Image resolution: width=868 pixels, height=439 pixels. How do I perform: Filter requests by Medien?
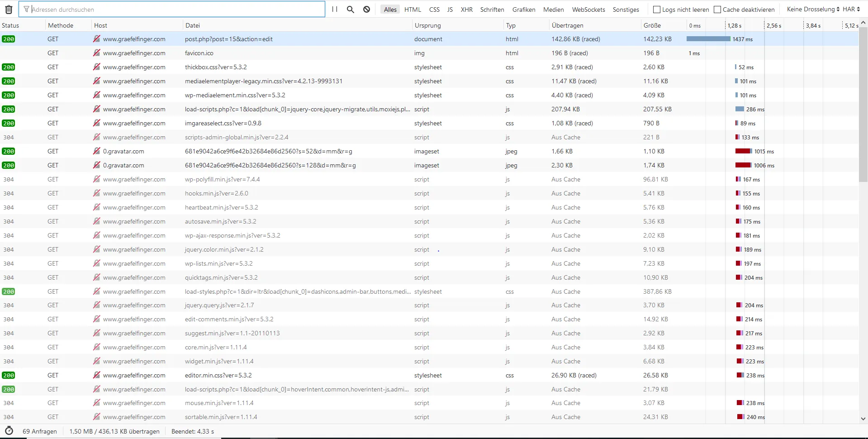click(553, 10)
